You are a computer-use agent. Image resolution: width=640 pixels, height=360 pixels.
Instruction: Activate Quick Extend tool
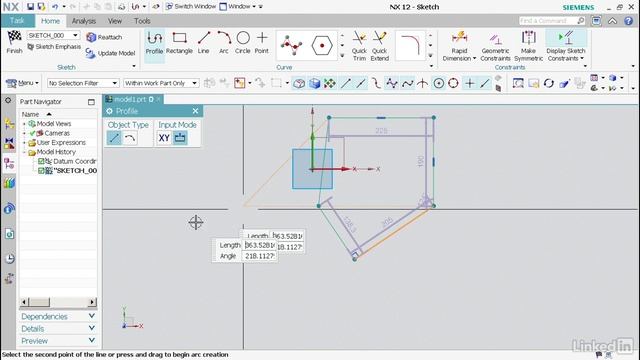[x=380, y=46]
